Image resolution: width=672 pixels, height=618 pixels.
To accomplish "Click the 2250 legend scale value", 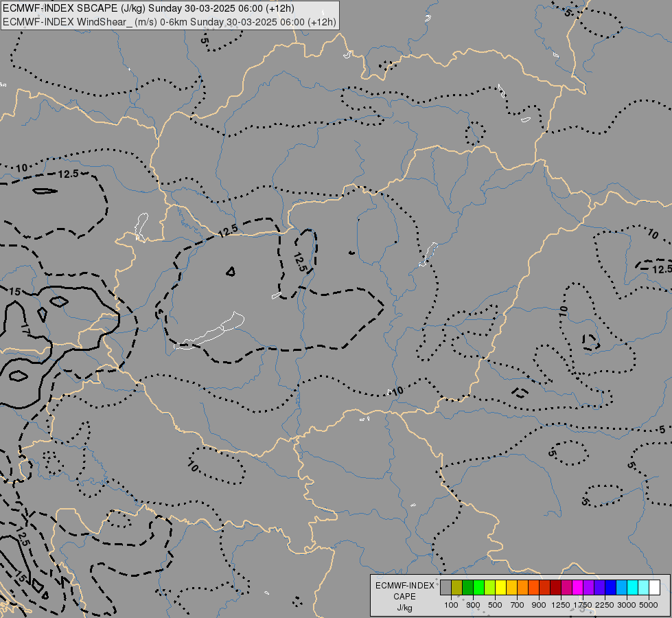I will tap(605, 605).
